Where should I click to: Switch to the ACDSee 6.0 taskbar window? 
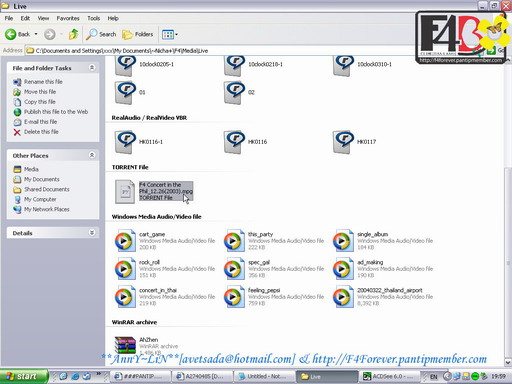(x=389, y=376)
